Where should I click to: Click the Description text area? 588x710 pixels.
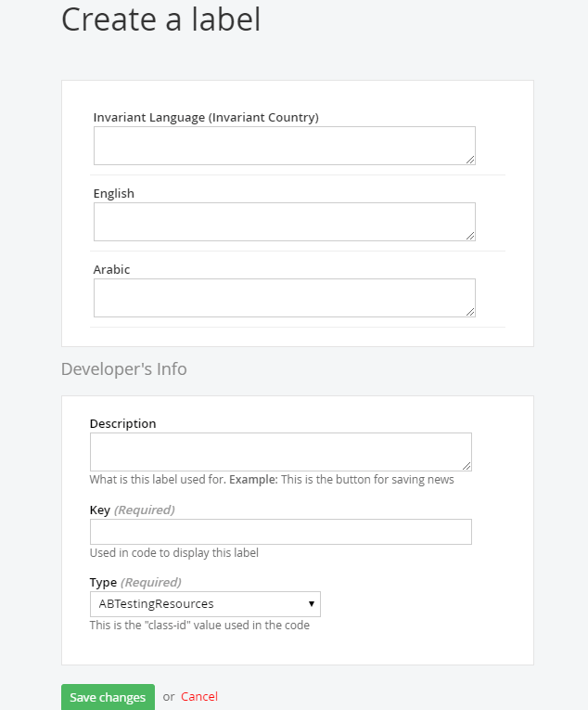pos(280,452)
